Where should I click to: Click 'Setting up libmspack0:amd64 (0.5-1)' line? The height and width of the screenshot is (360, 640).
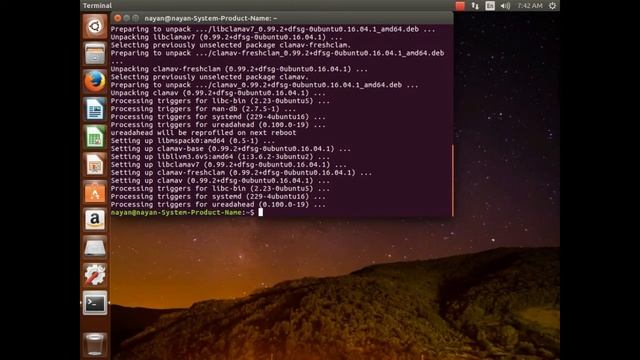click(192, 140)
